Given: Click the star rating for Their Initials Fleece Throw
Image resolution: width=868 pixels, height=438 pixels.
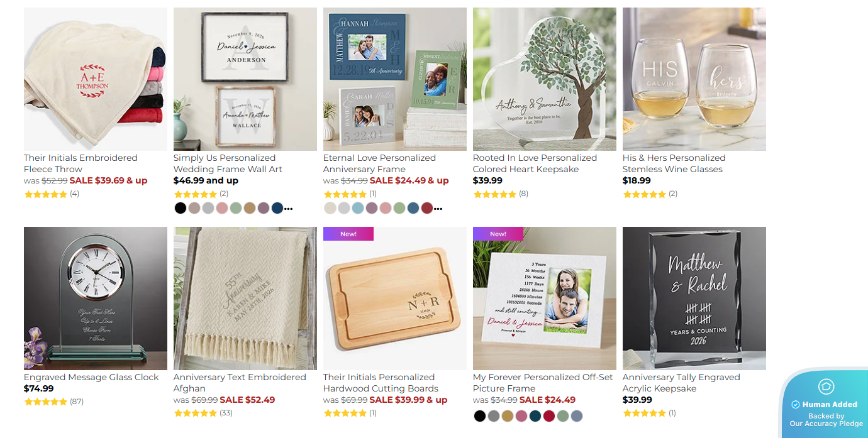Looking at the screenshot, I should [x=45, y=194].
